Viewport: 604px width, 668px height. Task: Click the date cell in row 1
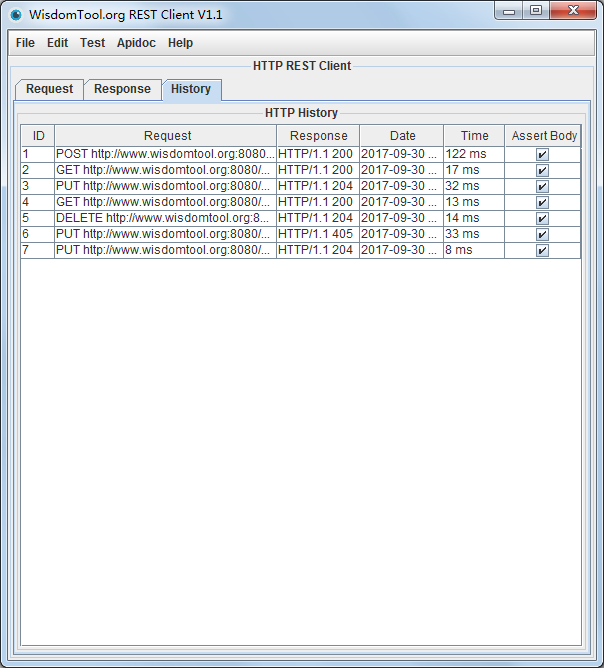coord(401,154)
